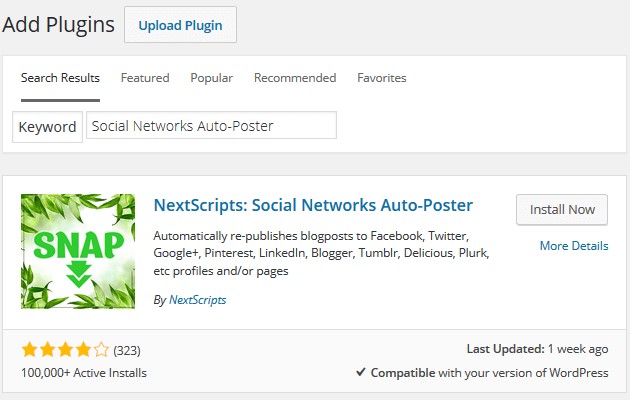
Task: Open the NextScripts: Social Networks Auto-Poster title link
Action: tap(313, 206)
